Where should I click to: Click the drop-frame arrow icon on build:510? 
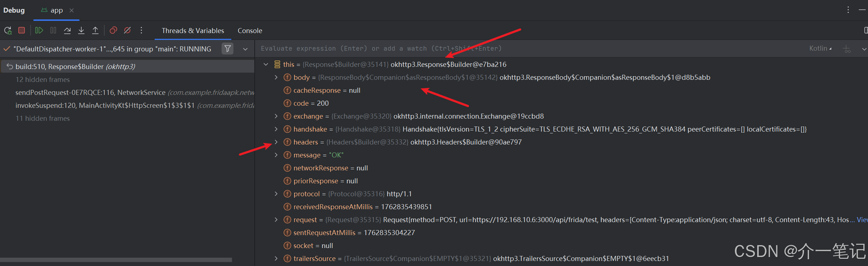(x=10, y=66)
